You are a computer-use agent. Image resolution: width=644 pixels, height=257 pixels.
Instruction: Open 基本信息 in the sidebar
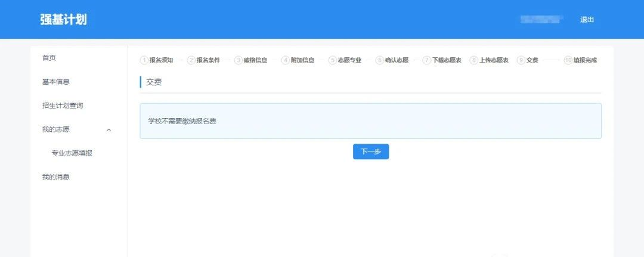pos(55,82)
